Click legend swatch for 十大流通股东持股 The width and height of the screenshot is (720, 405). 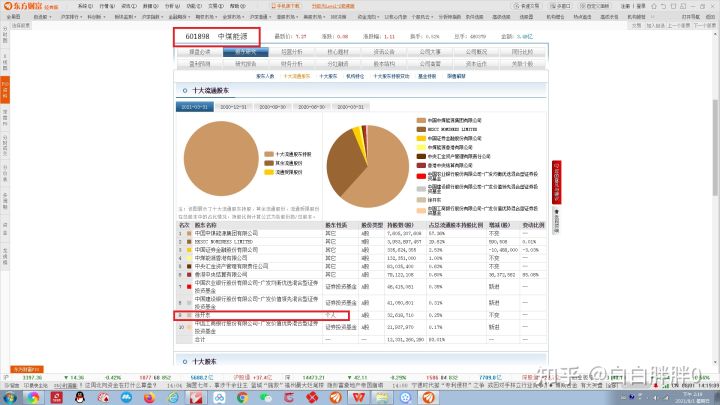click(269, 154)
